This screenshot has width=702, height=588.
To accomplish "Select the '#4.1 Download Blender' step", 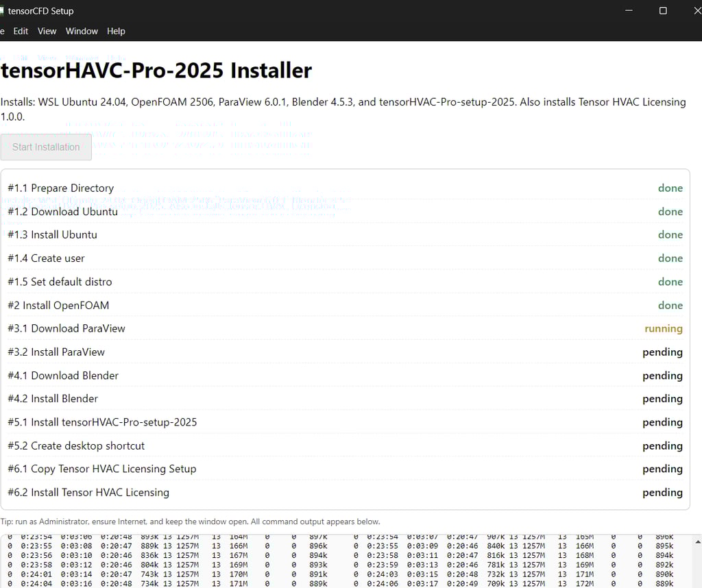I will [346, 376].
